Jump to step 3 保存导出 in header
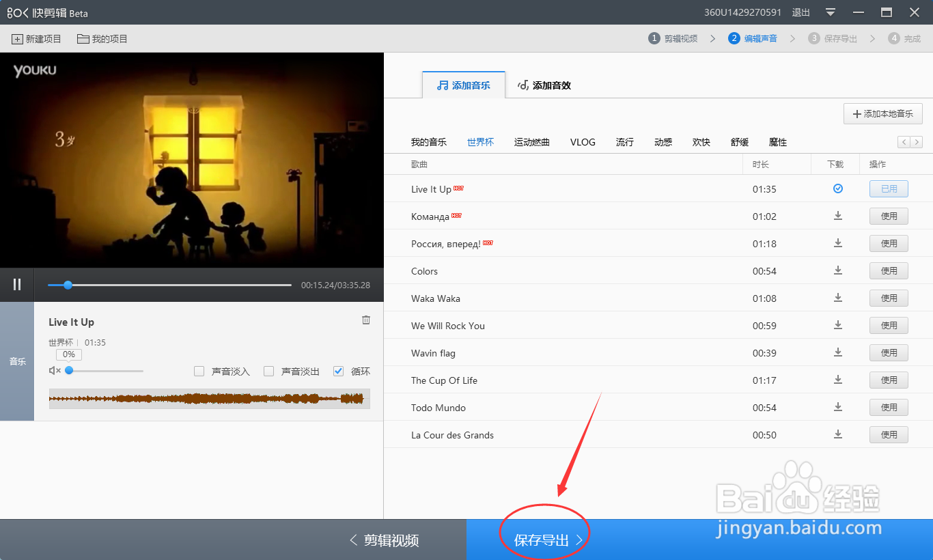The image size is (933, 560). click(x=833, y=39)
